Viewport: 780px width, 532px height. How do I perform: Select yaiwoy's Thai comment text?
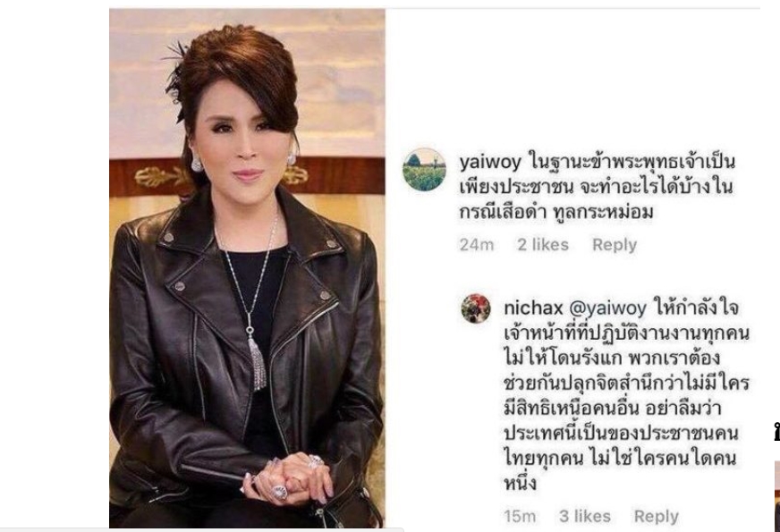click(597, 187)
